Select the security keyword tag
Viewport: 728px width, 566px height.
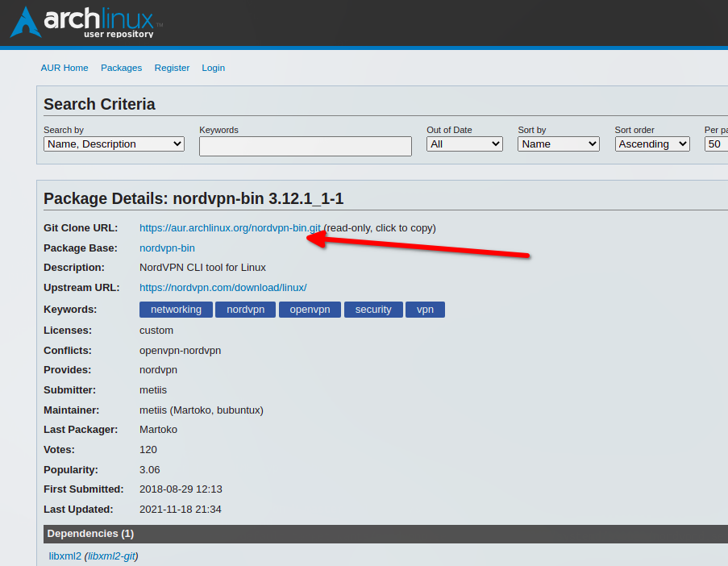373,310
